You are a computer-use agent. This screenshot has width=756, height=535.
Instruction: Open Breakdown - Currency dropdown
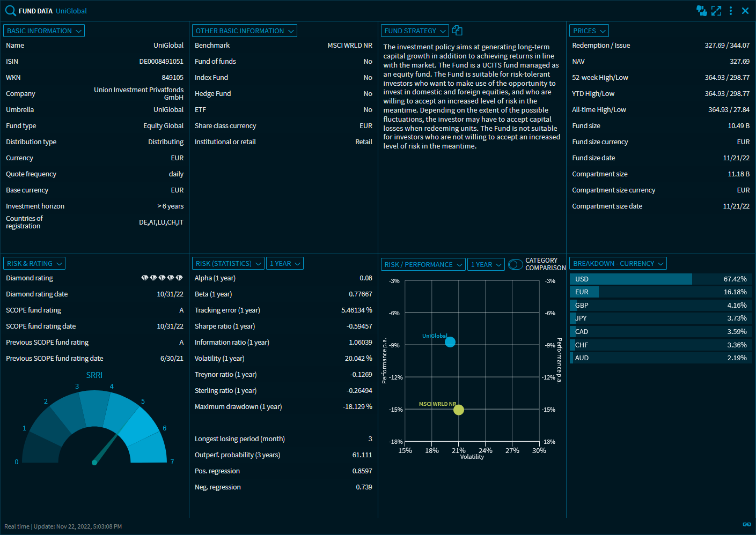point(618,264)
